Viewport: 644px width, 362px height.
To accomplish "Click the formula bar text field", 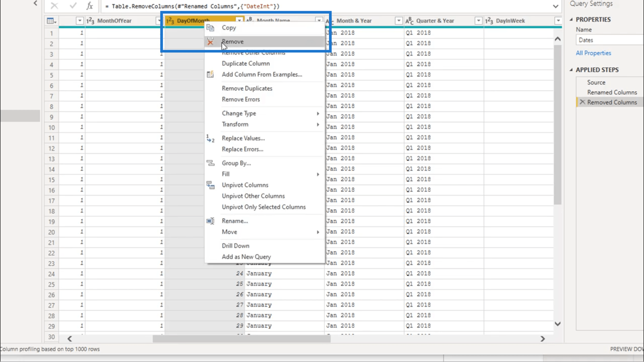I will point(325,6).
